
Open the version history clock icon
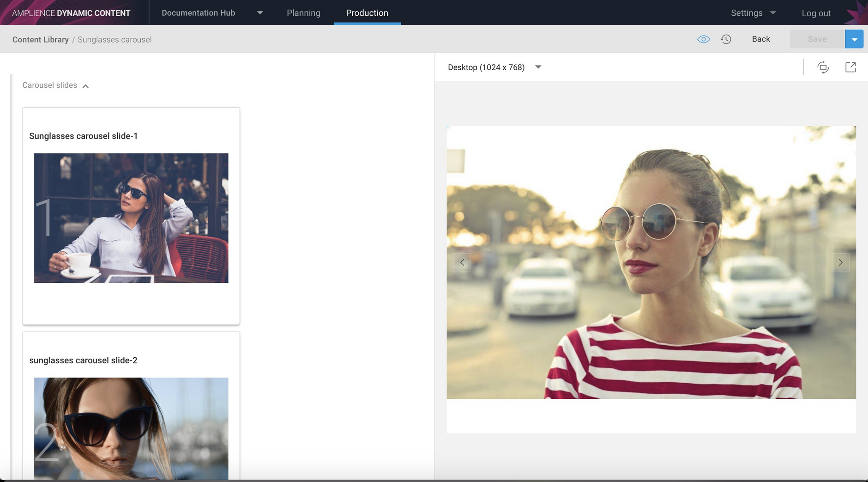pyautogui.click(x=726, y=39)
